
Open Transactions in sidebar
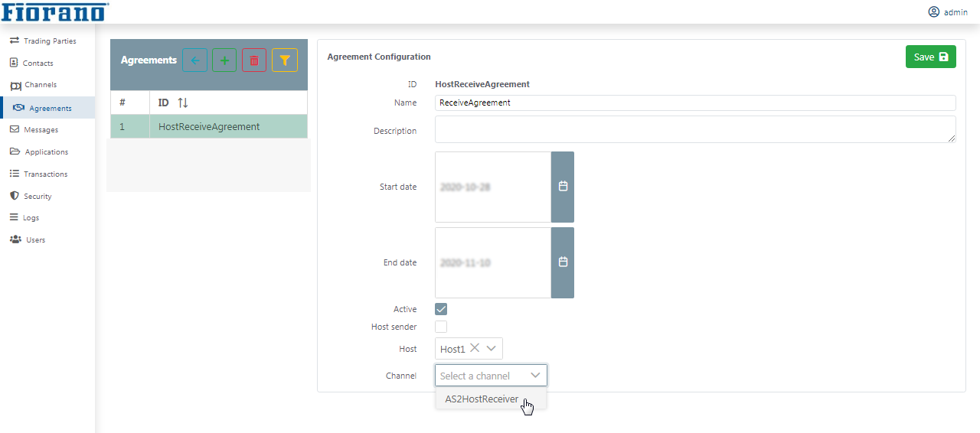(x=47, y=174)
